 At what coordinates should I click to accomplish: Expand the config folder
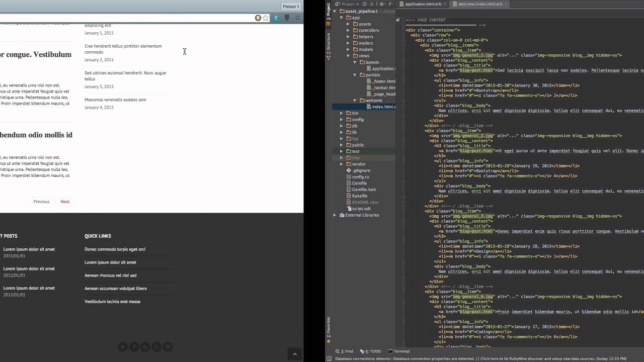[x=342, y=120]
